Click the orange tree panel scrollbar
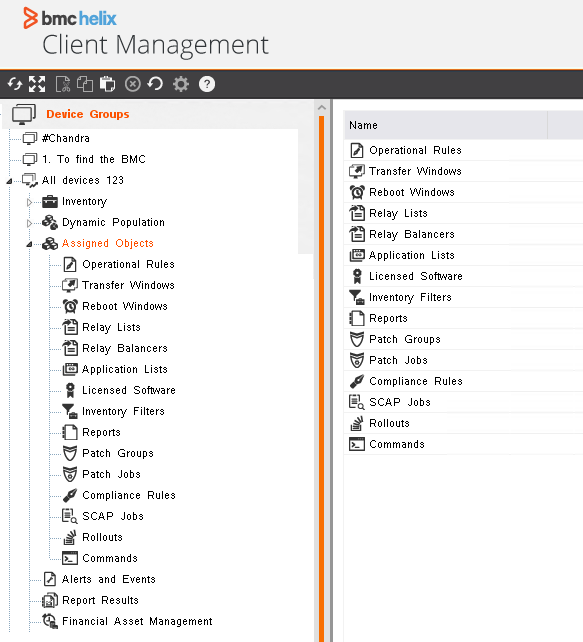This screenshot has width=583, height=642. click(321, 379)
